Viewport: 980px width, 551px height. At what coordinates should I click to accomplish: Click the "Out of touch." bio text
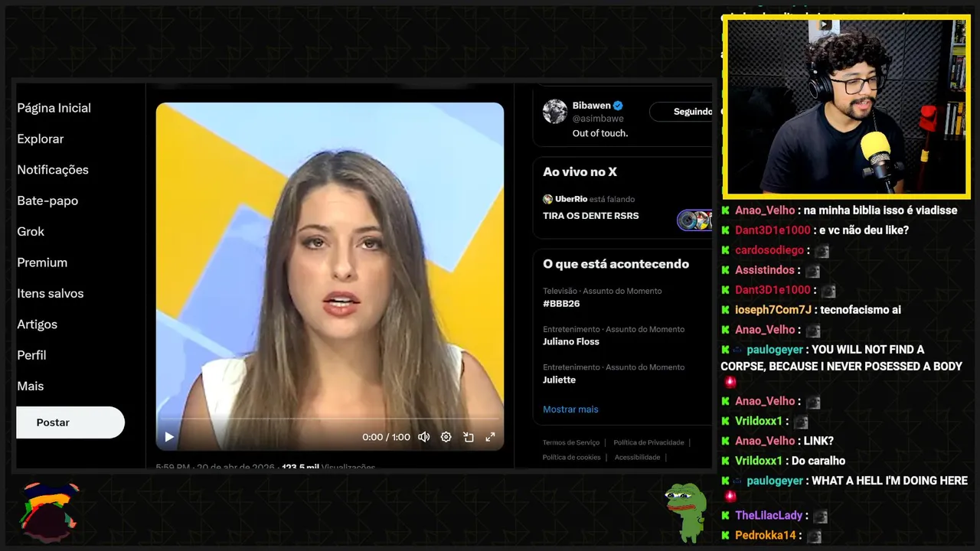(600, 133)
